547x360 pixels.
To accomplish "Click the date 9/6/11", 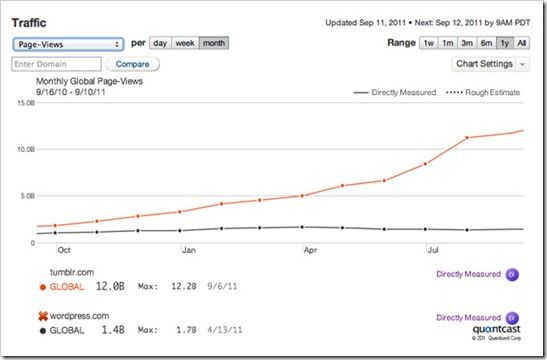I will coord(222,286).
